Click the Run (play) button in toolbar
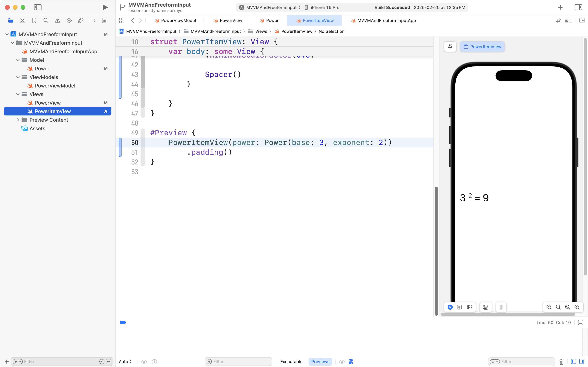The image size is (588, 367). (x=105, y=7)
